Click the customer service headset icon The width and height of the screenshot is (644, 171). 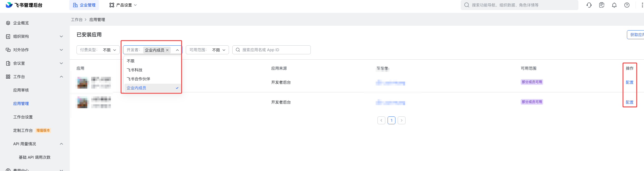click(x=589, y=5)
